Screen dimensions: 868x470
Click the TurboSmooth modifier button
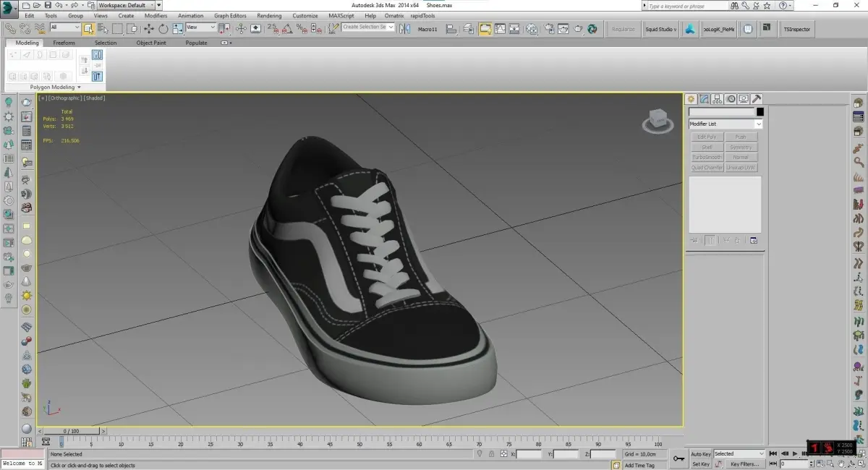(707, 157)
